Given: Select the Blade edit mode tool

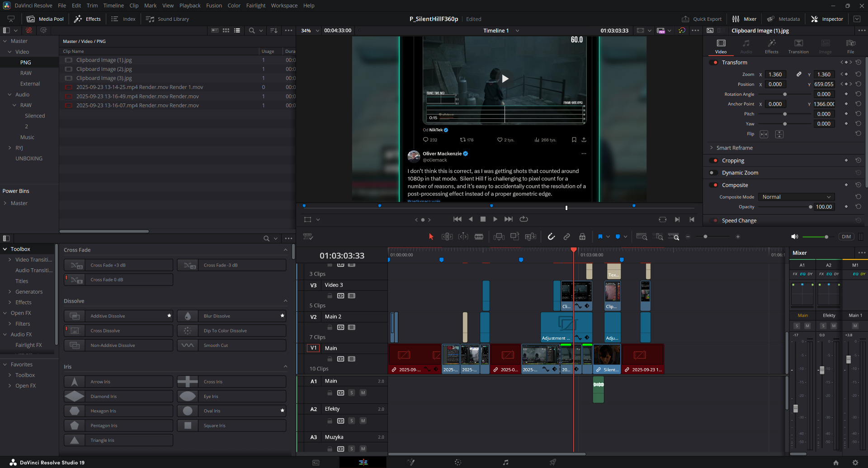Looking at the screenshot, I should point(479,237).
